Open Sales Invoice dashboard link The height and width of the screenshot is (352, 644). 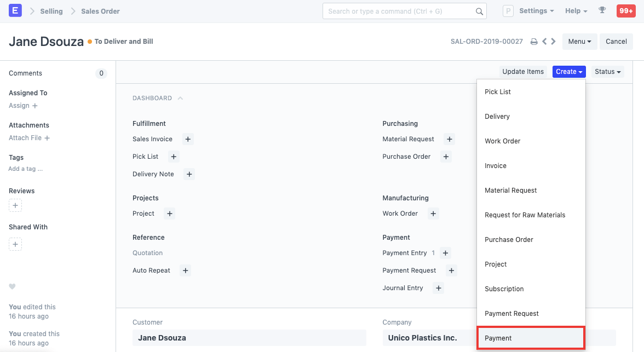[152, 139]
